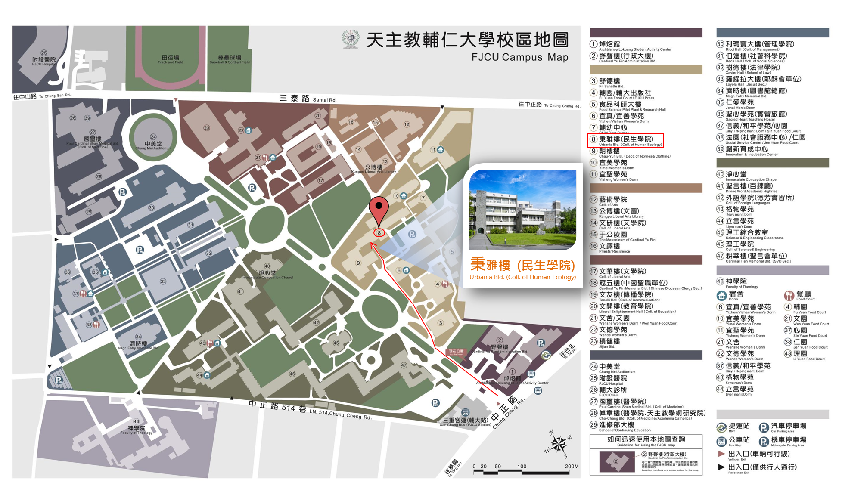Click the 捷運站 MRT icon in the legend
Image resolution: width=842 pixels, height=504 pixels.
point(721,427)
